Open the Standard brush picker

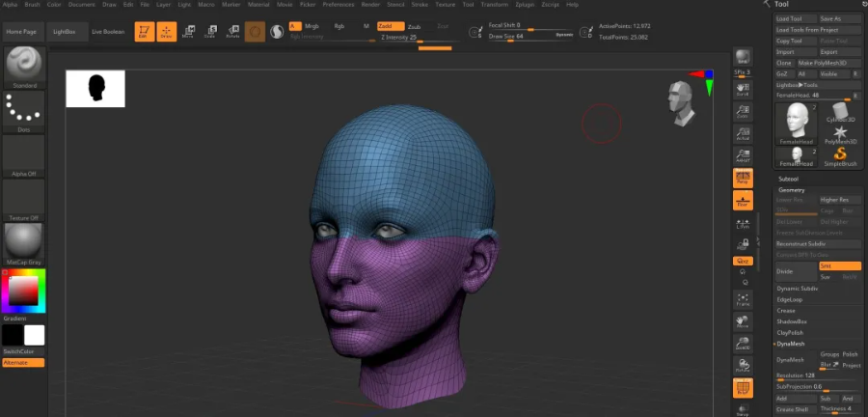click(x=24, y=68)
